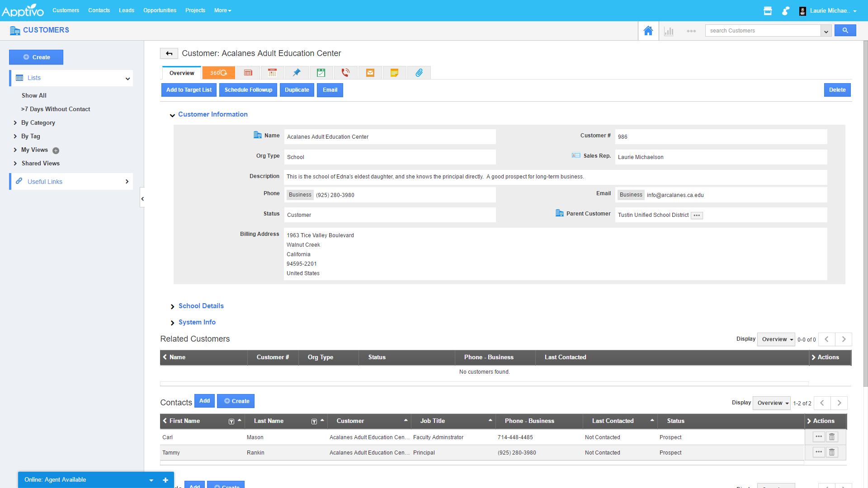This screenshot has height=488, width=868.
Task: Click the Duplicate button
Action: 297,90
